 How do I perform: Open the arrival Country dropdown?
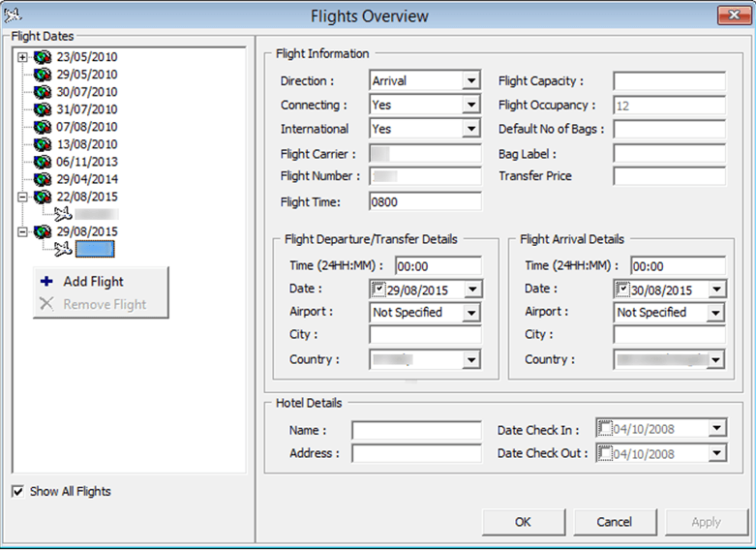click(x=715, y=360)
